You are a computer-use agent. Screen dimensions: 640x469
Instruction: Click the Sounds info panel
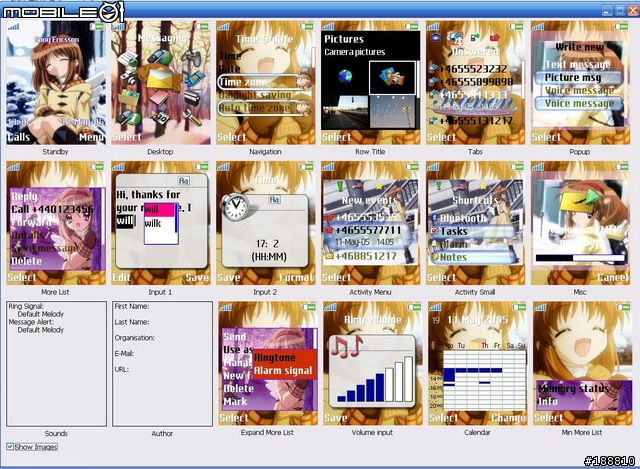(x=56, y=364)
